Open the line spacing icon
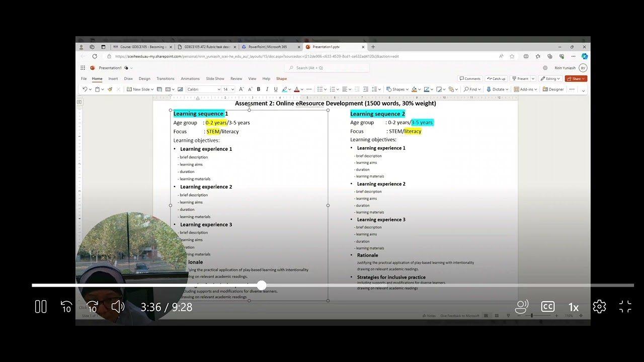The height and width of the screenshot is (362, 644). [x=374, y=89]
